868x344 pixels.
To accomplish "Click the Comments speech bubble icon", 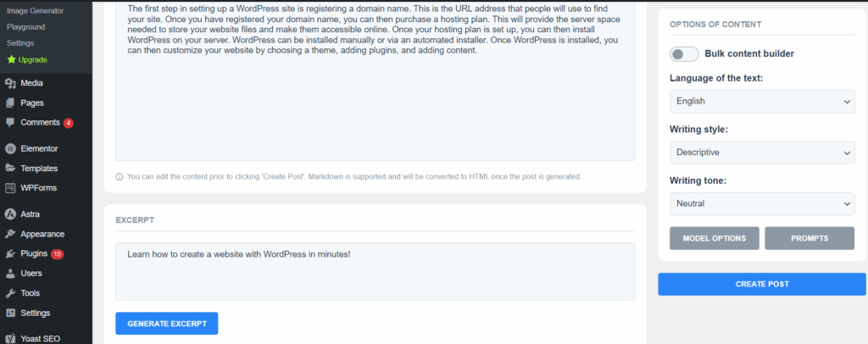I will [x=10, y=122].
